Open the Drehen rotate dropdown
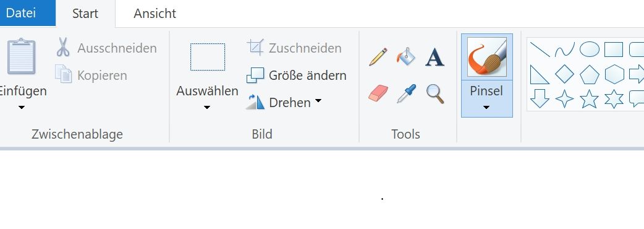This screenshot has width=644, height=229. [284, 102]
